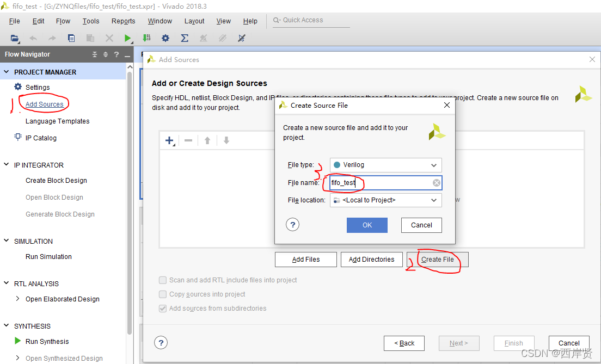Click the Back button
The image size is (601, 364).
click(404, 343)
